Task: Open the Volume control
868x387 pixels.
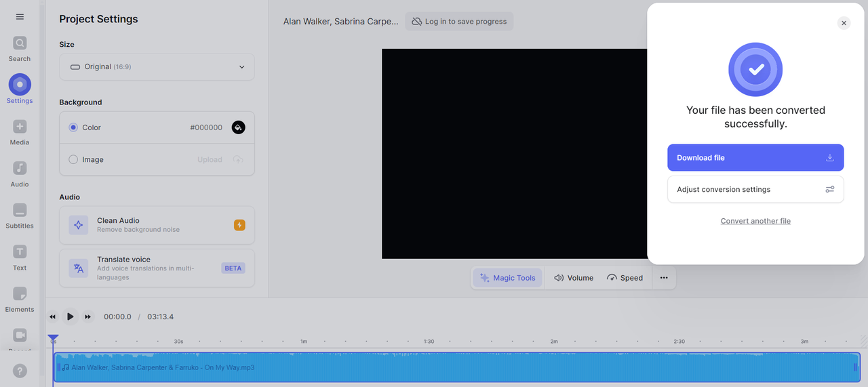Action: [574, 278]
